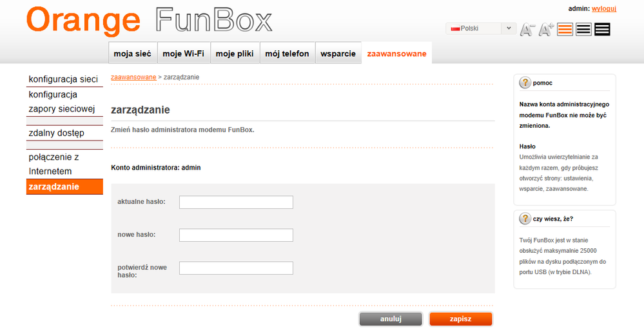This screenshot has width=644, height=336.
Task: Select the black-on-white contrast theme icon
Action: pyautogui.click(x=583, y=29)
